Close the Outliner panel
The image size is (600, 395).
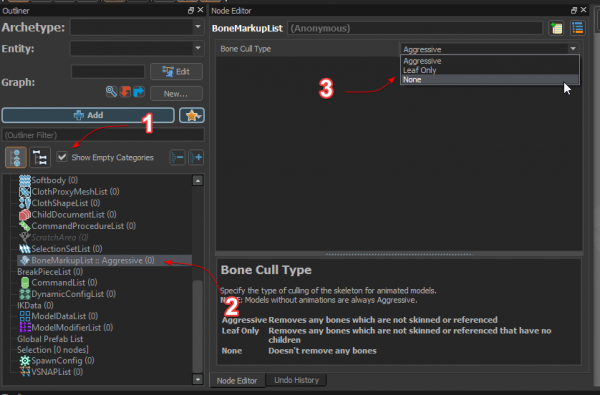point(200,10)
